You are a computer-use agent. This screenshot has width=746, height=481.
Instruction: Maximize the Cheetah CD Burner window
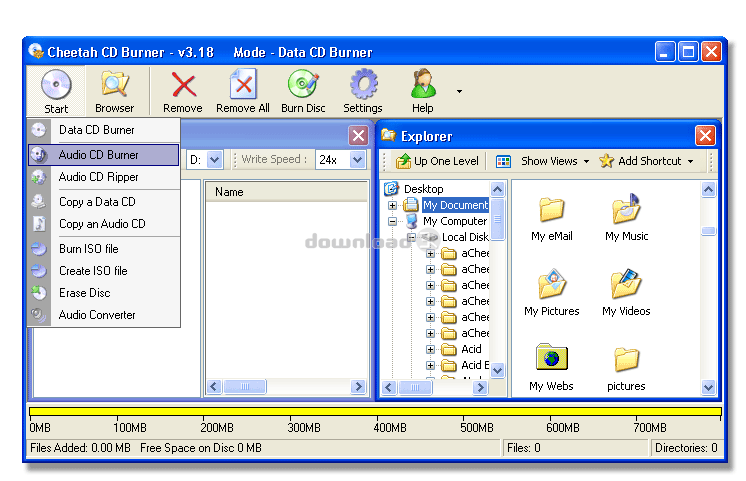(x=688, y=51)
